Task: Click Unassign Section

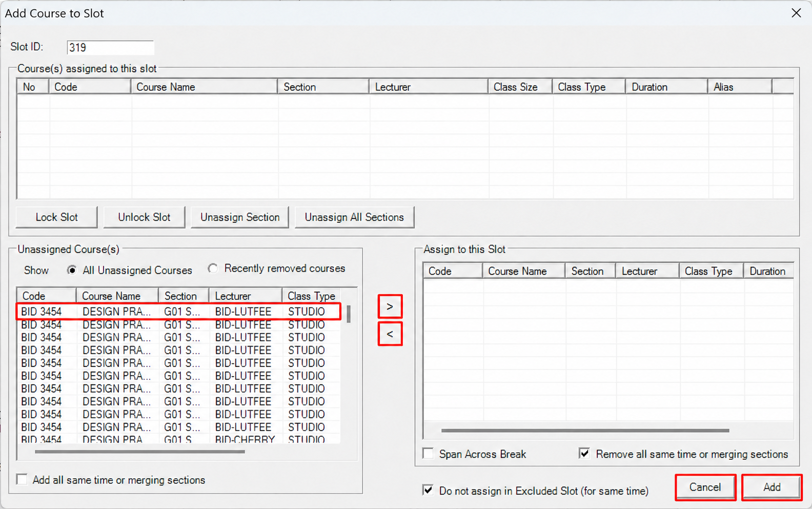Action: click(240, 217)
